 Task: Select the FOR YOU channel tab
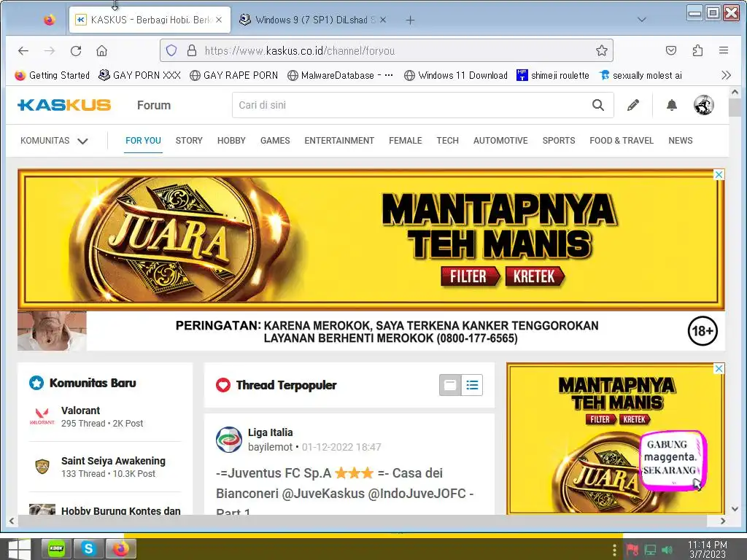pos(144,141)
